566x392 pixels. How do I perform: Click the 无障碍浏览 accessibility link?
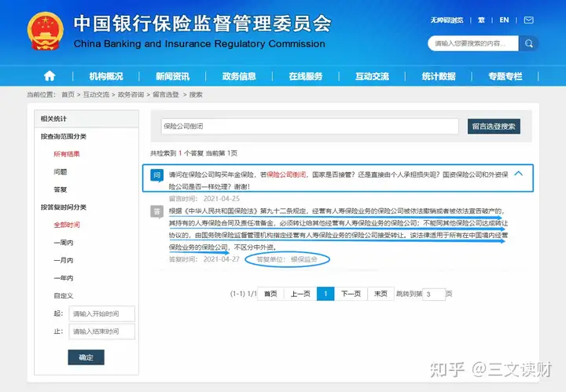(x=447, y=20)
